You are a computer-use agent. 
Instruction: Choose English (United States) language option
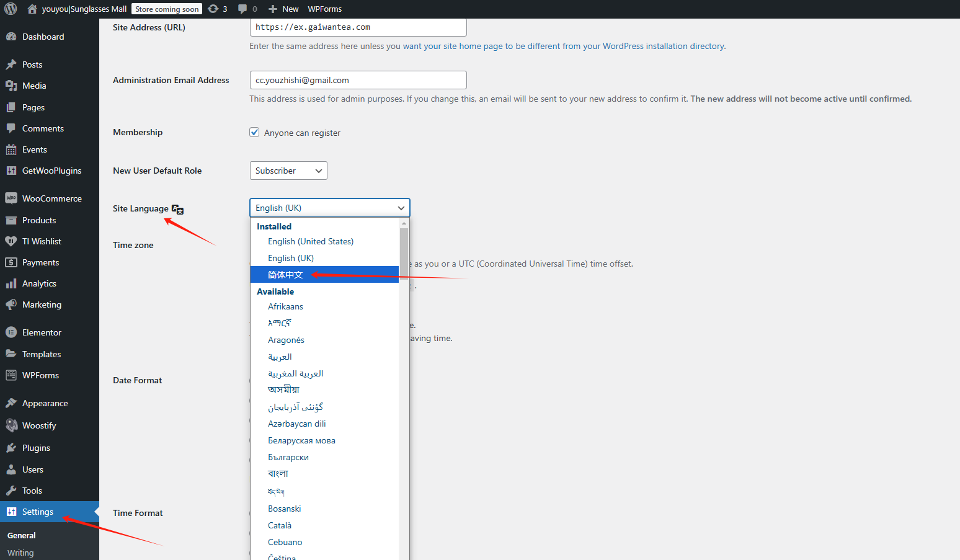coord(311,241)
